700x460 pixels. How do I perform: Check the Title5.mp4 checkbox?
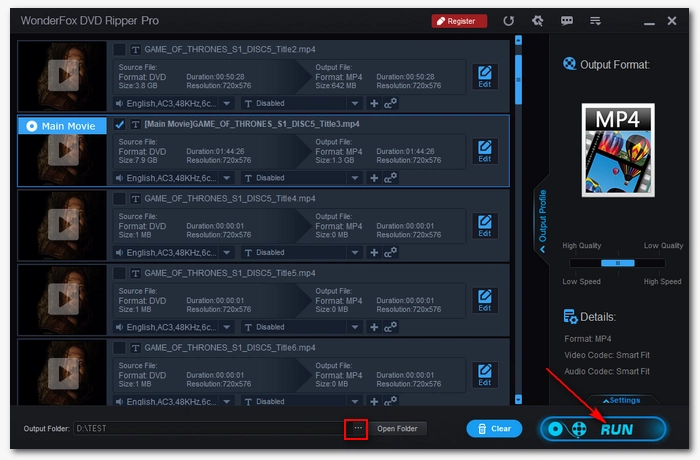coord(119,273)
